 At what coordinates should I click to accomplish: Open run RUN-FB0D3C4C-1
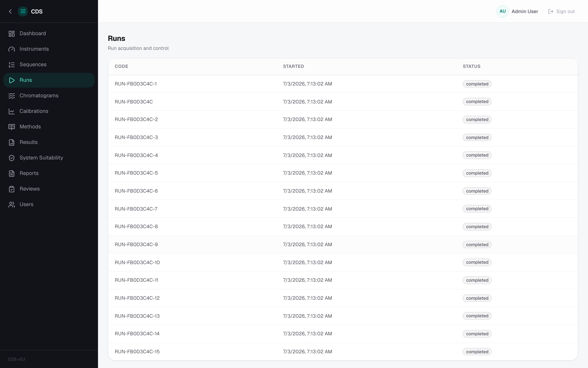(136, 84)
